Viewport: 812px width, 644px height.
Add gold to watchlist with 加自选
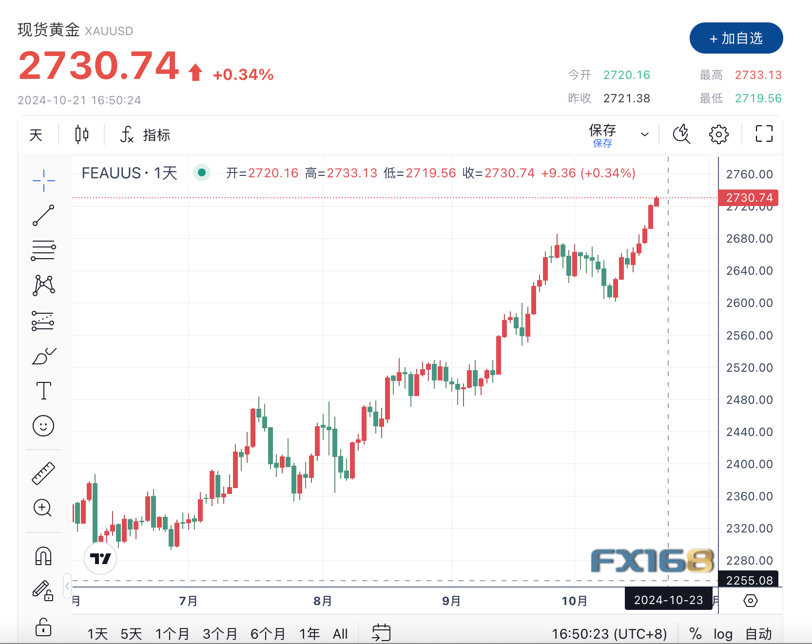point(736,38)
